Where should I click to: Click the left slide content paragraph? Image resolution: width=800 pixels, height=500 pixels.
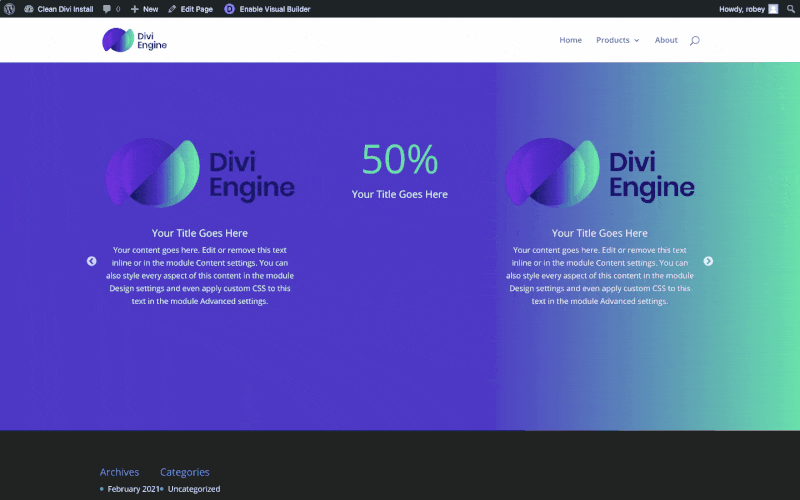click(200, 276)
